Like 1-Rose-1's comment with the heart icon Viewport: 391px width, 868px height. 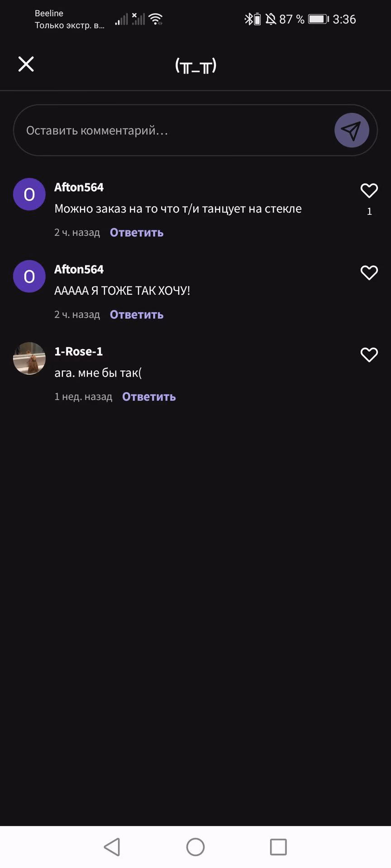[369, 354]
